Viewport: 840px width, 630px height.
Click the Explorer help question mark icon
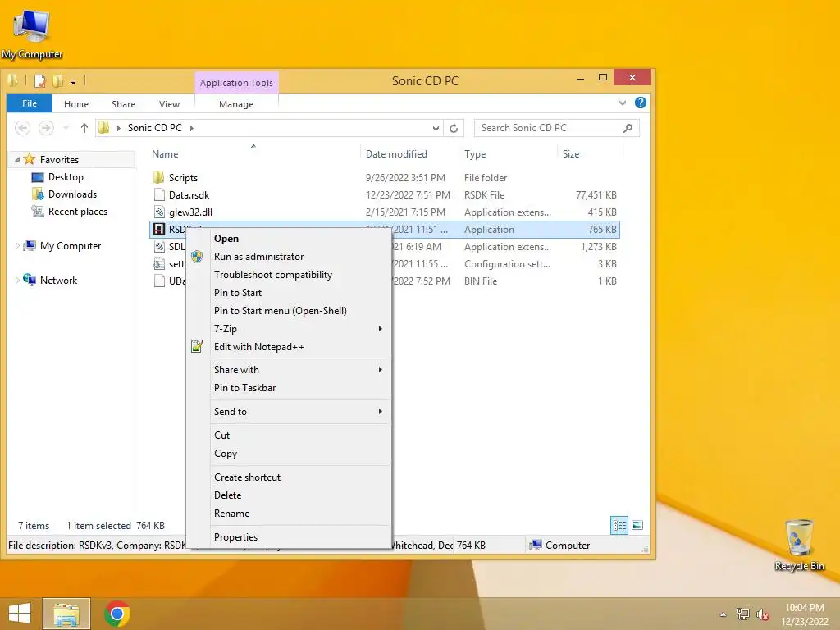click(x=640, y=103)
